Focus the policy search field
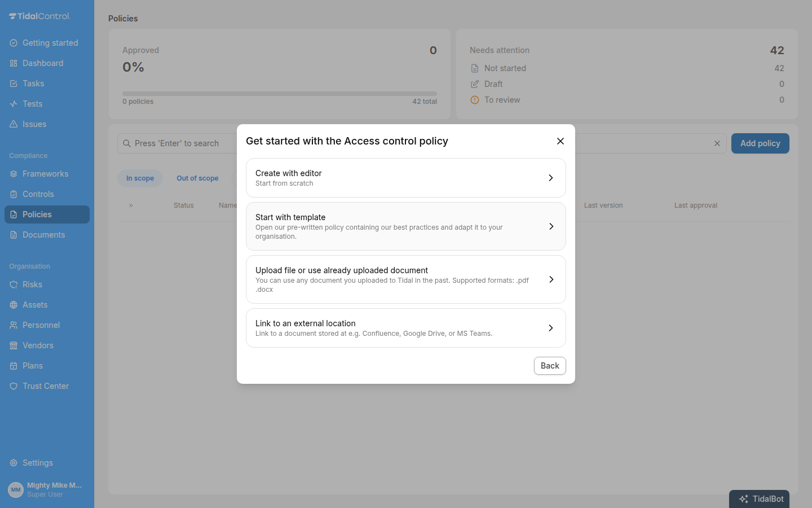The image size is (812, 508). click(178, 143)
